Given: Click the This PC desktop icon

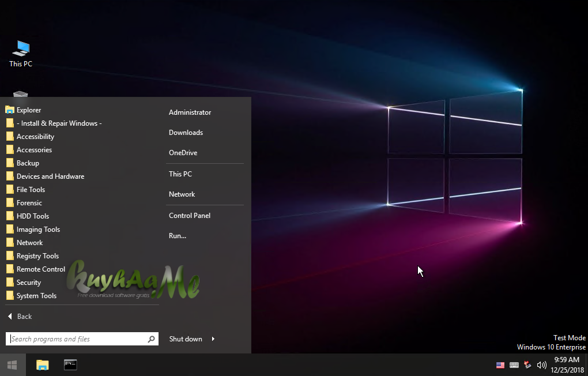Looking at the screenshot, I should coord(21,54).
